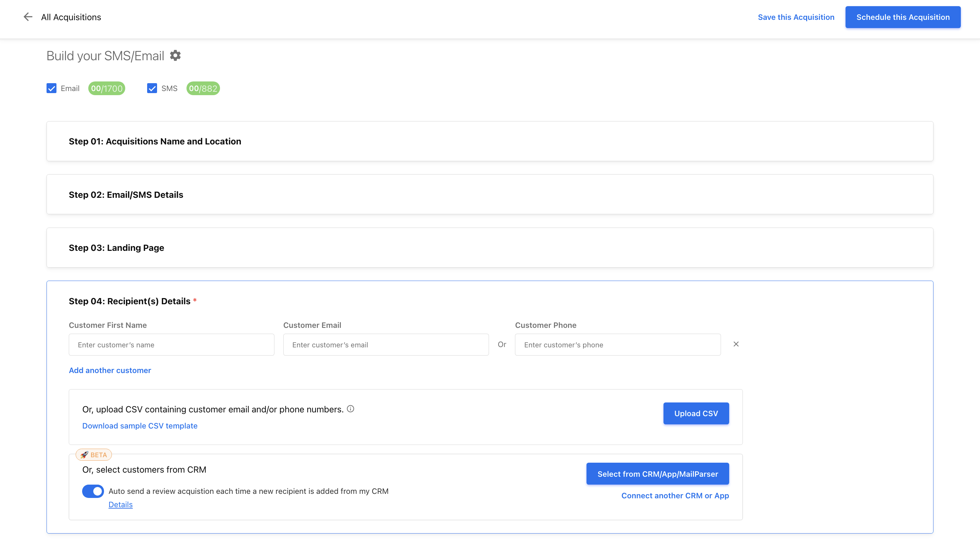The image size is (980, 551).
Task: Click the SMS character count badge
Action: 203,88
